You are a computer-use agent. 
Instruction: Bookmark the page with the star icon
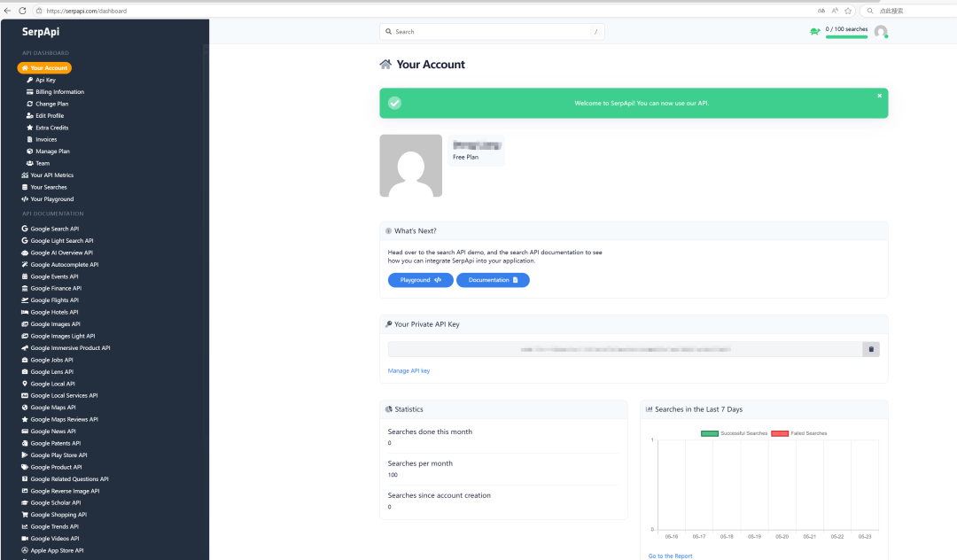[848, 11]
